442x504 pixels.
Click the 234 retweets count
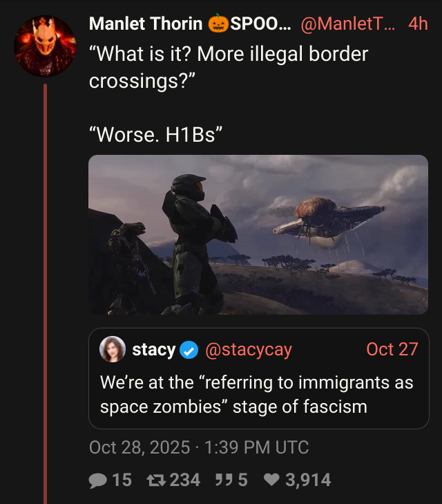click(184, 480)
